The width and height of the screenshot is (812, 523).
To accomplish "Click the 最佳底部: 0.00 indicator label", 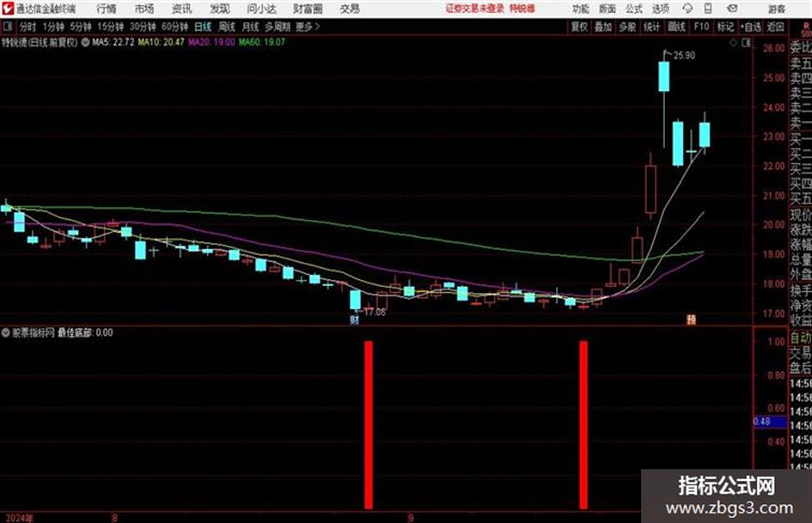I will (x=85, y=332).
